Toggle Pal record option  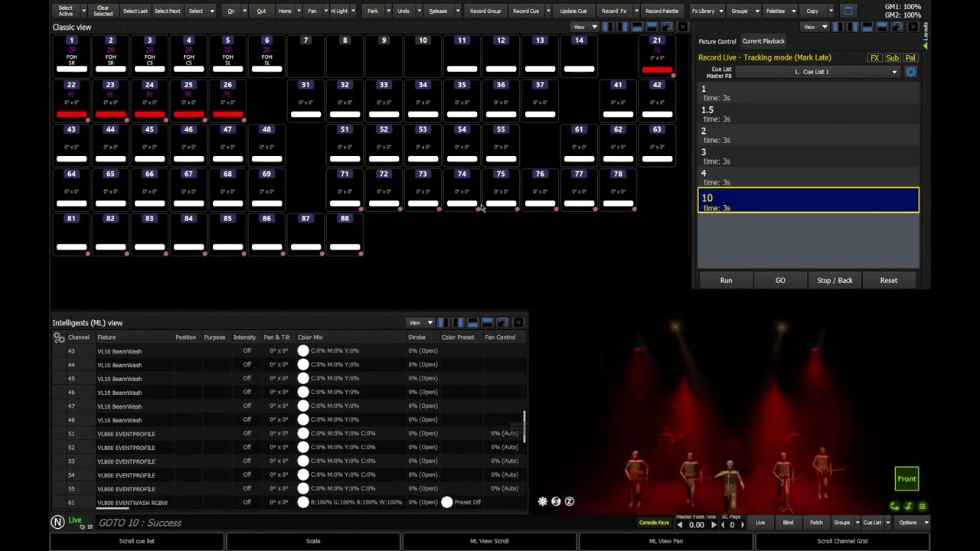(910, 58)
